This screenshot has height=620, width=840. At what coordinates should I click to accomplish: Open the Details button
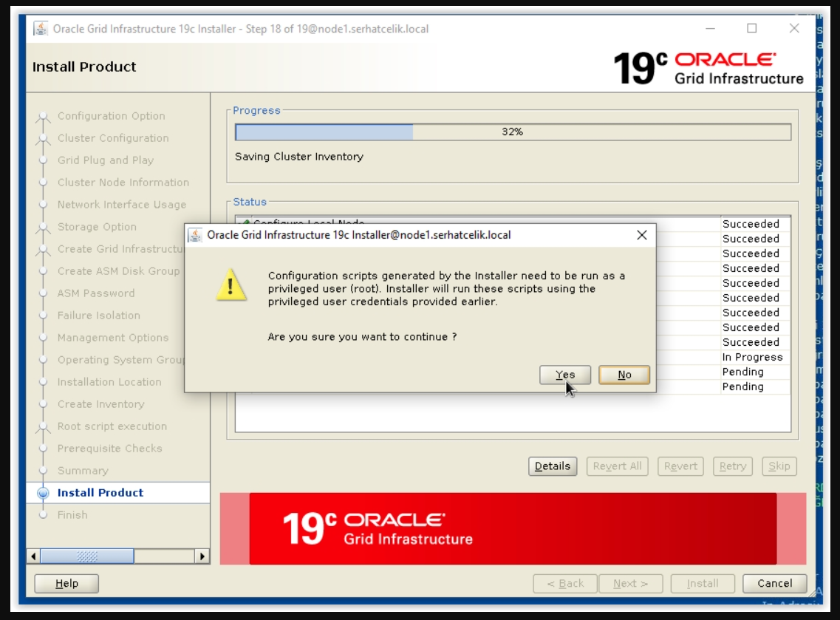pyautogui.click(x=553, y=466)
